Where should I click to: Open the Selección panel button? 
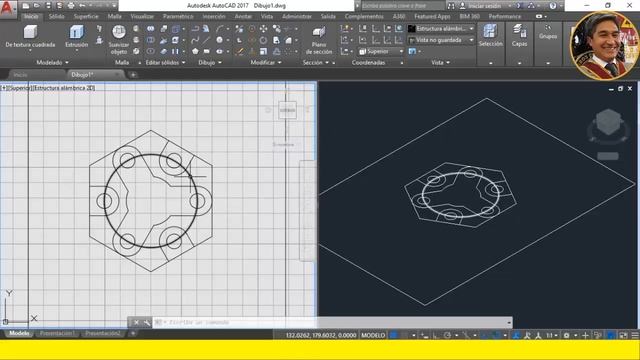point(490,37)
